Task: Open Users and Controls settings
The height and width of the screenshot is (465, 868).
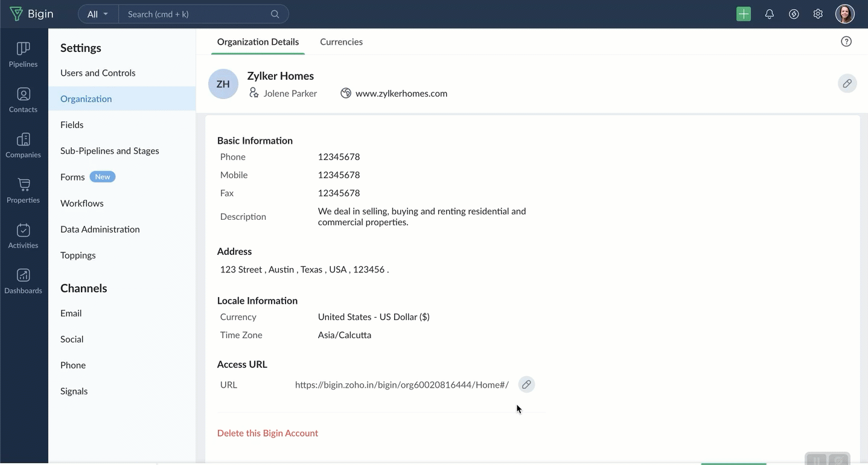Action: pos(122,72)
